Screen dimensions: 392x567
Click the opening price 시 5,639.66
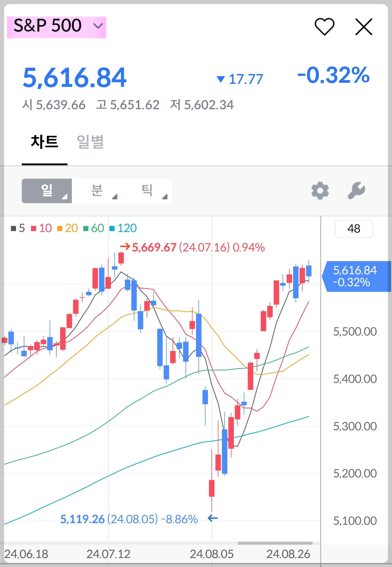coord(54,105)
